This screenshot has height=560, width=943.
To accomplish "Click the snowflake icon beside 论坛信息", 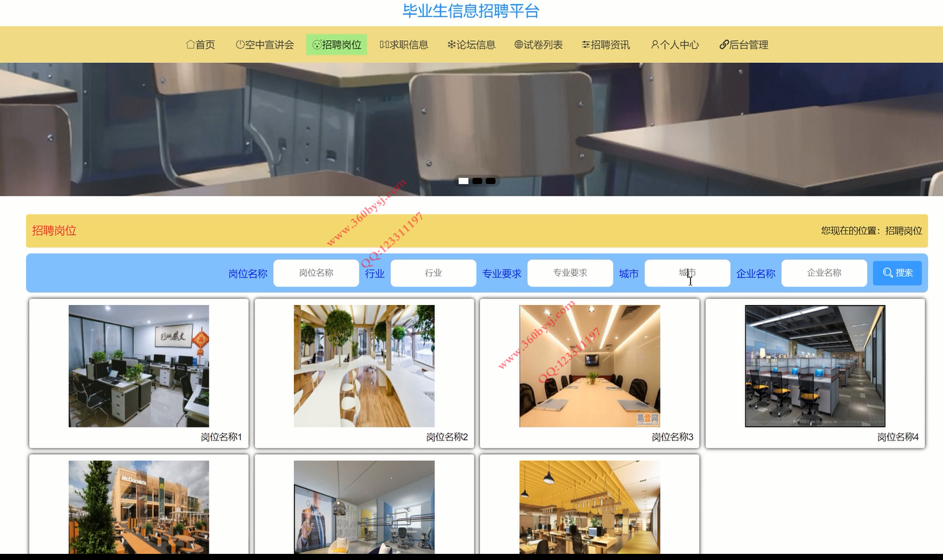I will pos(451,44).
